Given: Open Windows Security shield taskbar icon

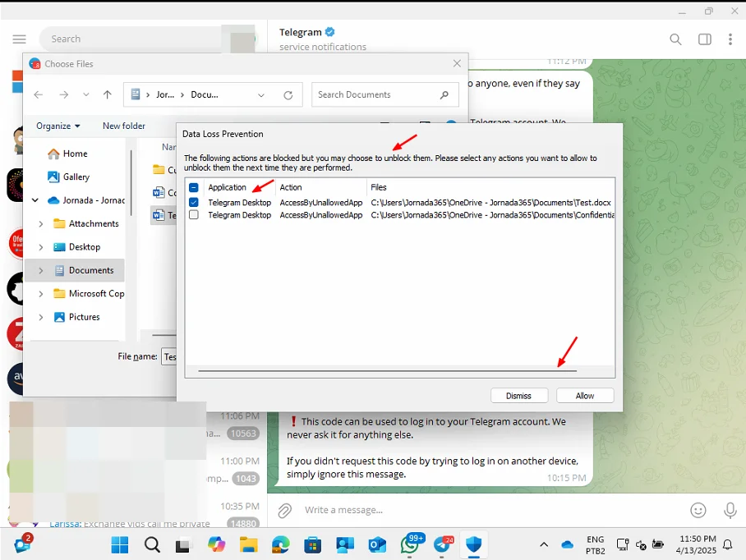Looking at the screenshot, I should click(474, 544).
